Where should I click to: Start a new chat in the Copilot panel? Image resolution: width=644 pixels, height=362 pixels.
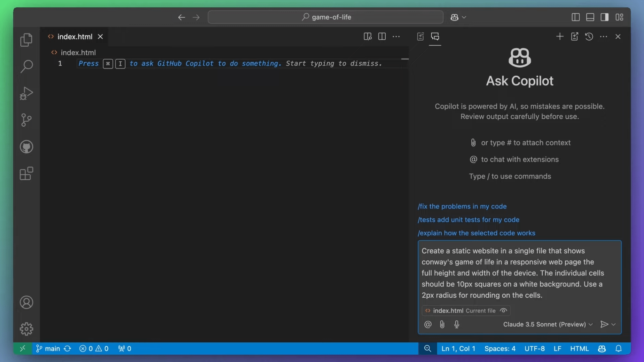coord(560,37)
